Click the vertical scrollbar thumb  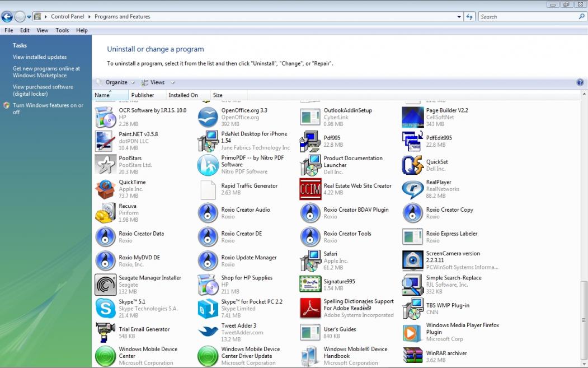(584, 320)
